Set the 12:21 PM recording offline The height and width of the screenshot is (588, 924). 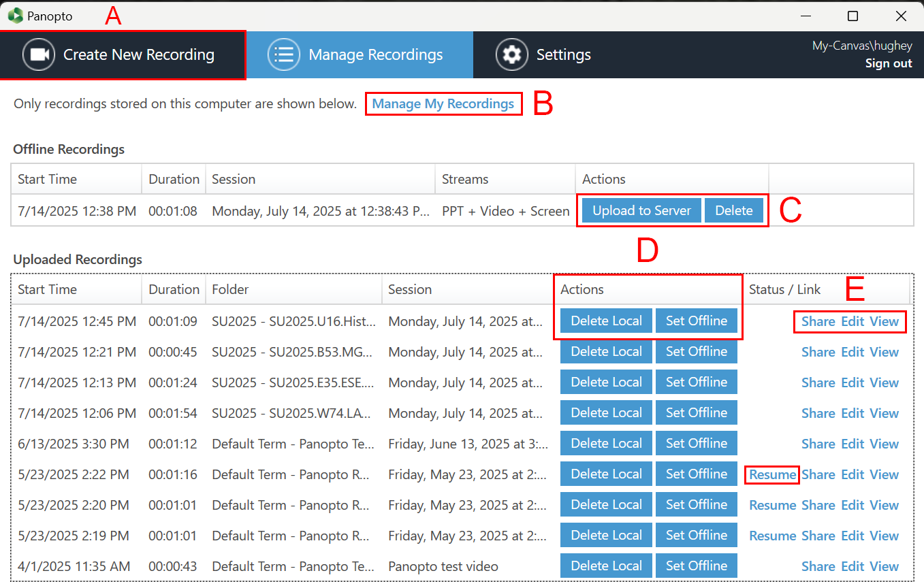click(696, 352)
